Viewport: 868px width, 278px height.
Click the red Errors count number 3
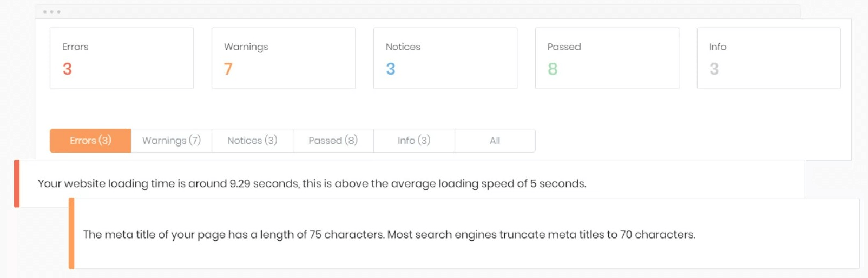tap(67, 69)
